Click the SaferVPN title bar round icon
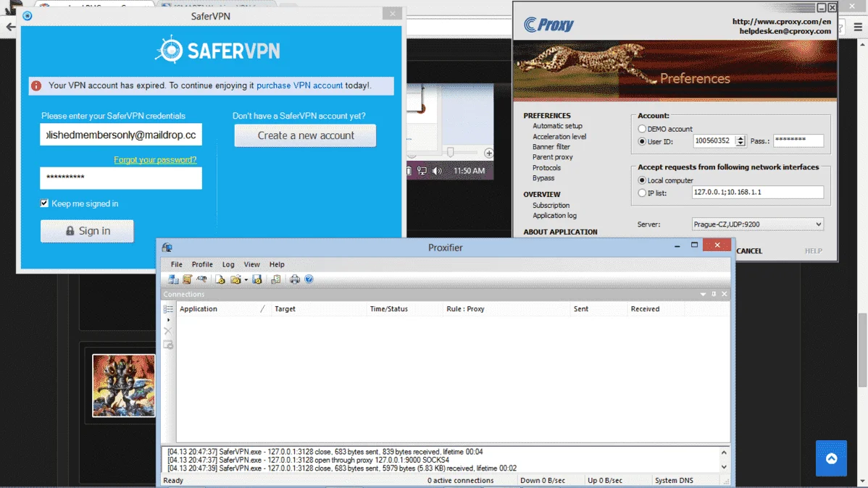 tap(27, 16)
